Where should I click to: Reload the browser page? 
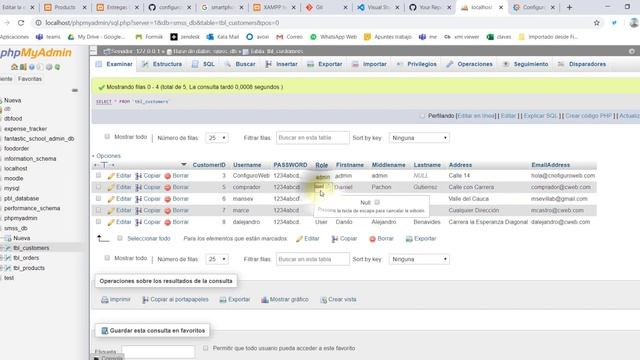(x=21, y=23)
